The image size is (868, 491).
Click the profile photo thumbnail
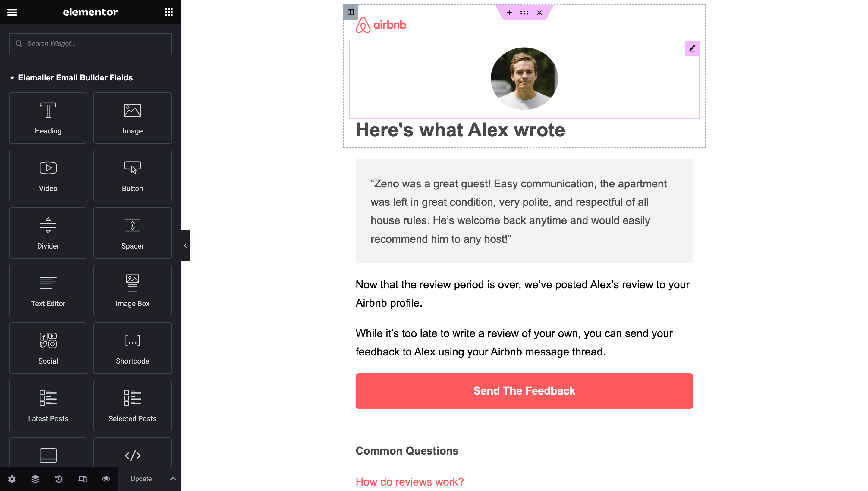pos(524,78)
